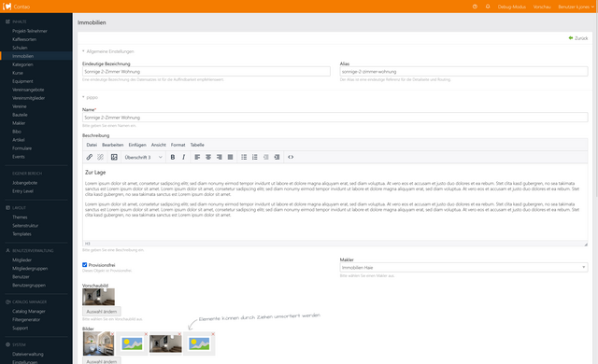This screenshot has width=598, height=364.
Task: Align text right in the editor
Action: (220, 157)
